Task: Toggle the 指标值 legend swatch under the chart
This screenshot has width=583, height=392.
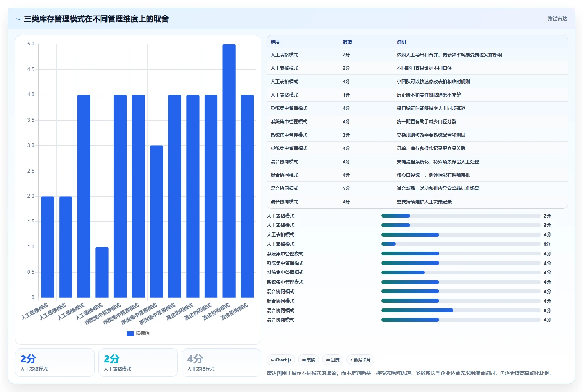Action: [130, 333]
